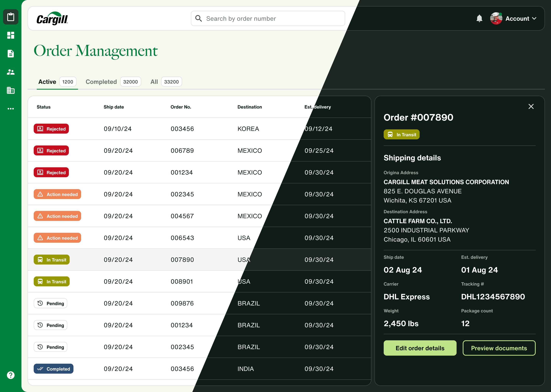Screen dimensions: 551x392
Task: Switch to the Completed tab
Action: [113, 82]
